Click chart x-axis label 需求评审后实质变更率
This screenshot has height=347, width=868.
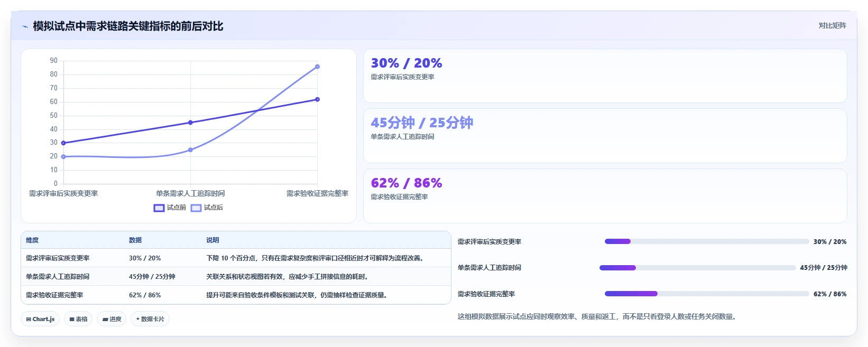[63, 194]
